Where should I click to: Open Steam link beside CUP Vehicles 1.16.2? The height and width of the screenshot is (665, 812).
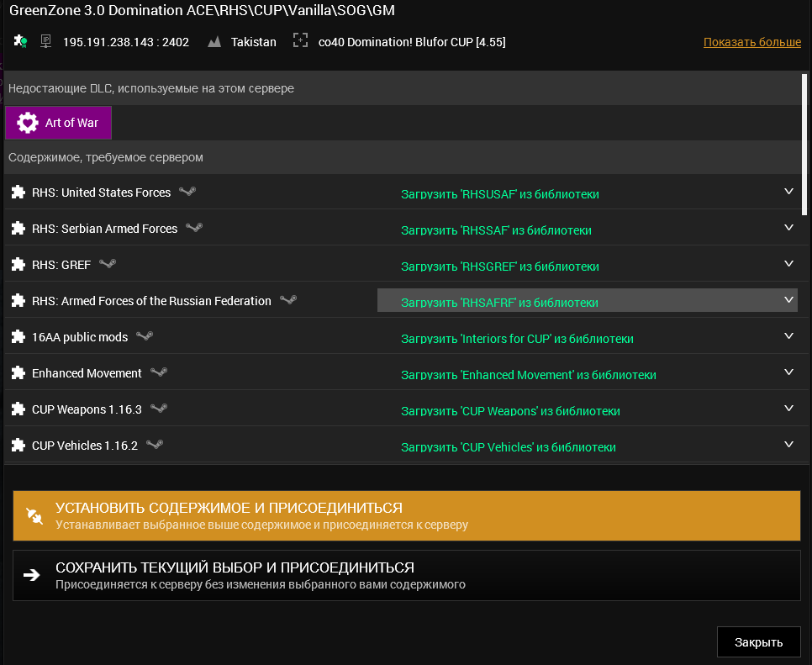click(x=155, y=445)
